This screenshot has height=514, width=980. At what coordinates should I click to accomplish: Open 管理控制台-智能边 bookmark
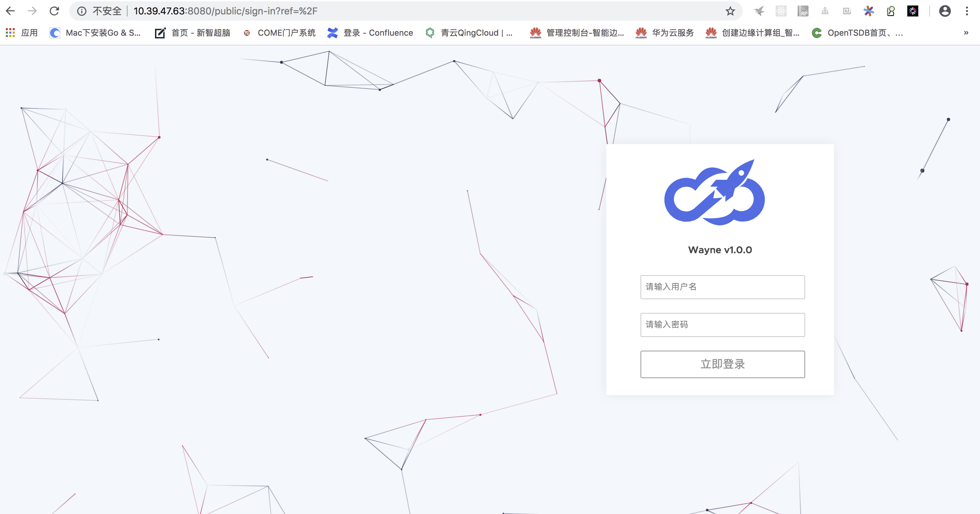pyautogui.click(x=577, y=33)
